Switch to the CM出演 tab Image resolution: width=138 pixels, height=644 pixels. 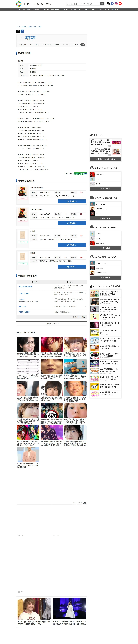click(x=75, y=45)
